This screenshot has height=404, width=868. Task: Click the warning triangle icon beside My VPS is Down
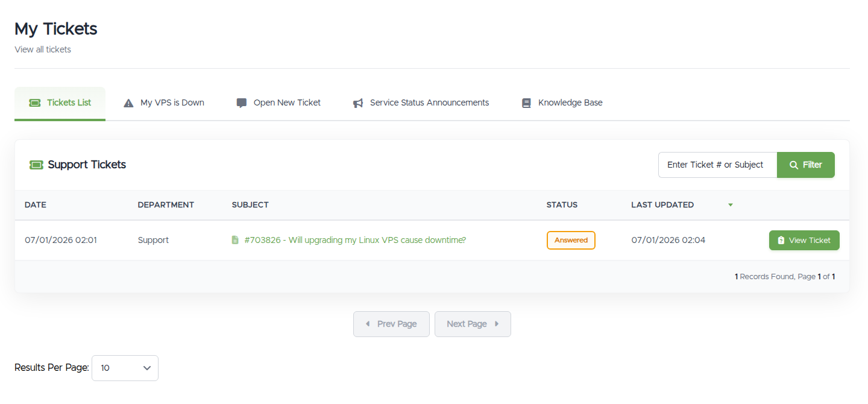click(128, 103)
